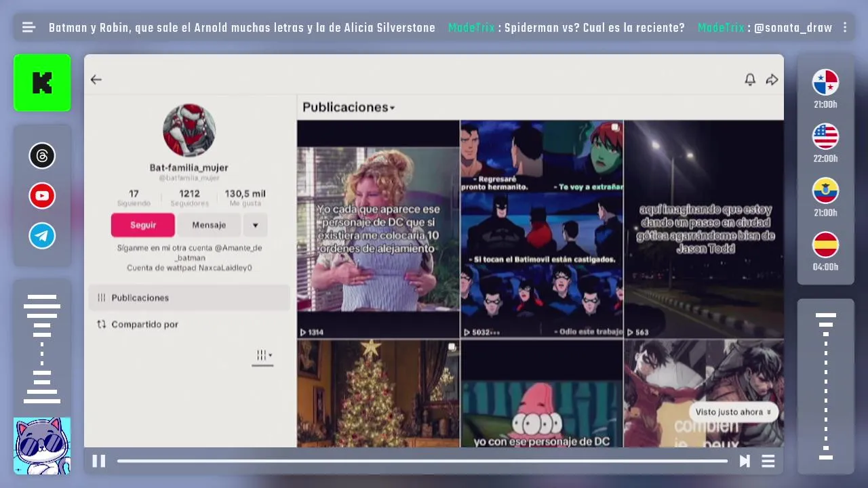Open night street video with 563 views
This screenshot has width=868, height=488.
[x=704, y=229]
